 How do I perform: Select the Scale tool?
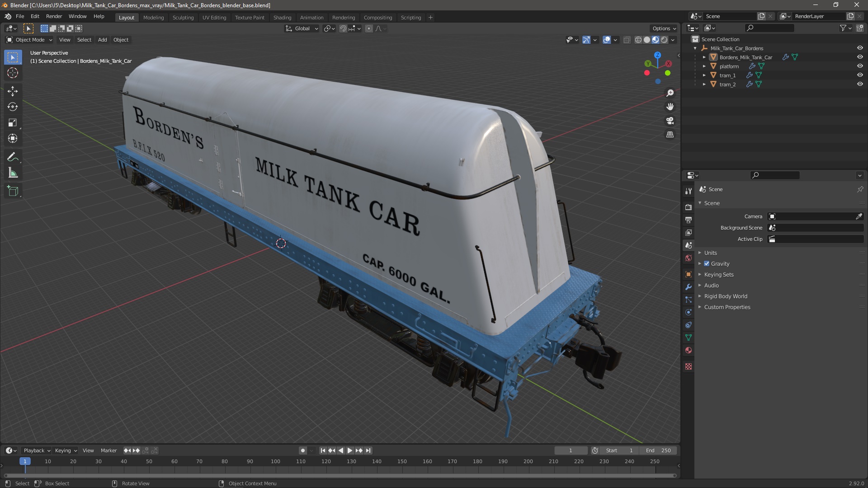13,123
